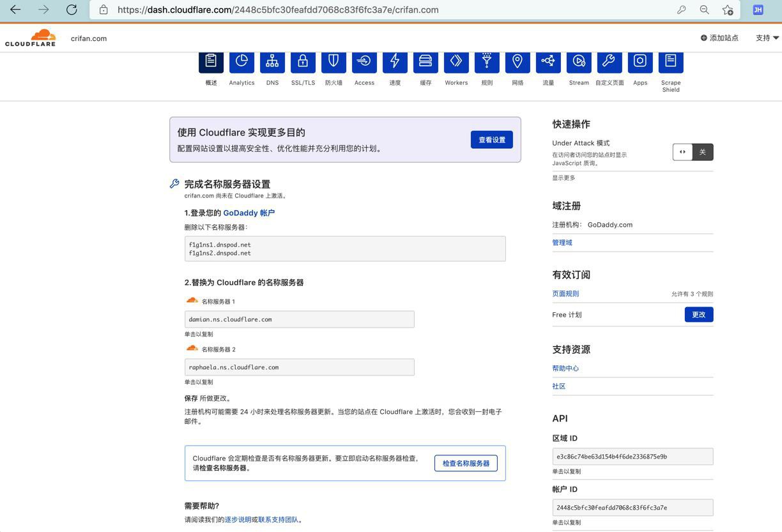Open the Scrape Shield section icon

[671, 62]
